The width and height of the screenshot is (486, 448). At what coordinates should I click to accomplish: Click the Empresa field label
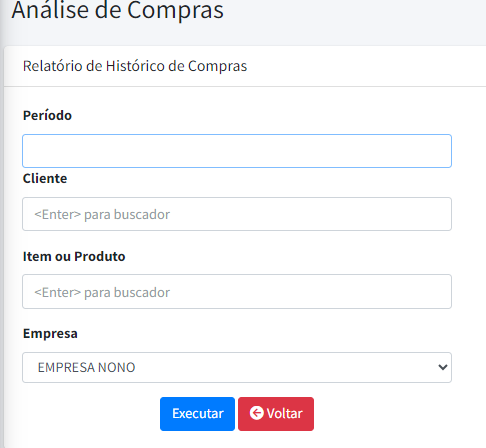(50, 333)
